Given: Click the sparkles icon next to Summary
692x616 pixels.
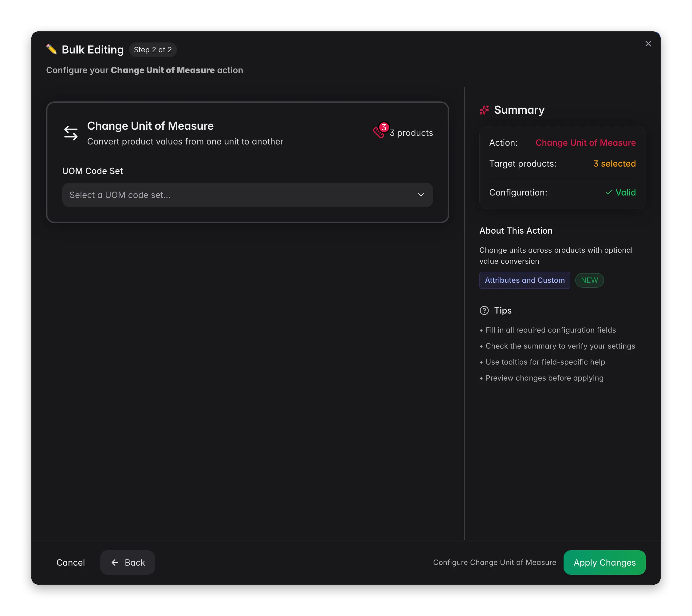Looking at the screenshot, I should (484, 110).
